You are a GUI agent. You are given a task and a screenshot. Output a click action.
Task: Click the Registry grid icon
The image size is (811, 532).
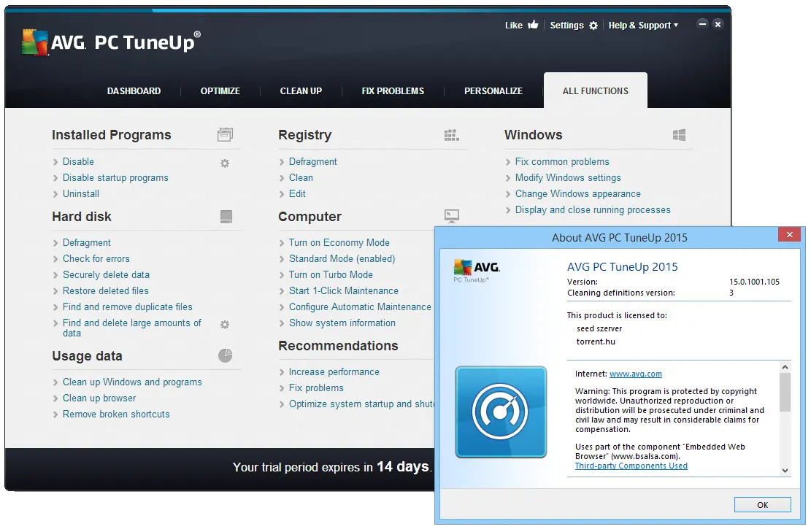pyautogui.click(x=452, y=136)
